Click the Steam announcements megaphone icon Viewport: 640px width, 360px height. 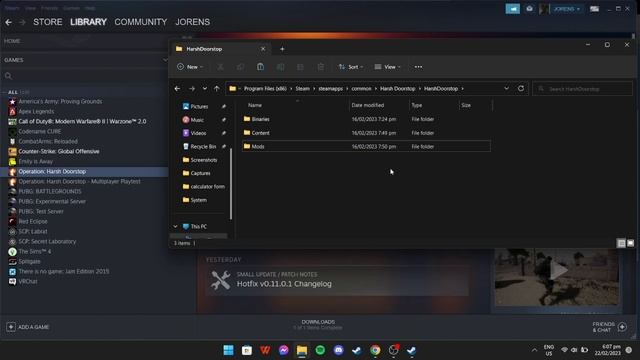coord(513,9)
